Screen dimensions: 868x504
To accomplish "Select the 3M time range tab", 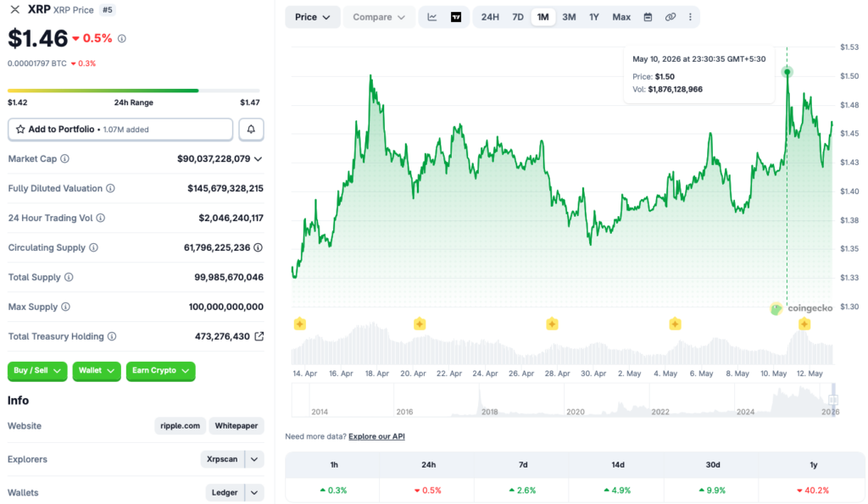I will (569, 17).
